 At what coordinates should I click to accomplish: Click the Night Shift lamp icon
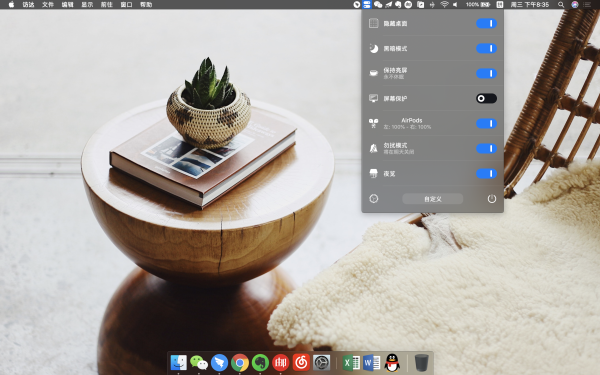click(373, 174)
